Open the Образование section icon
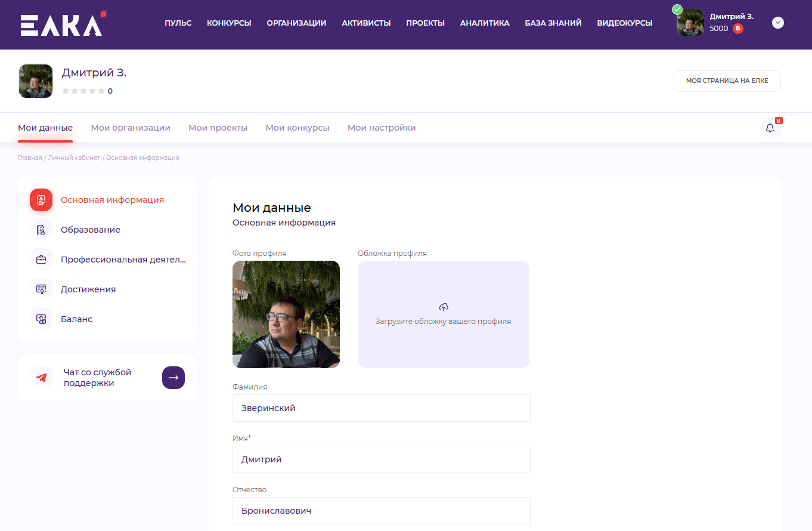812x531 pixels. point(41,230)
